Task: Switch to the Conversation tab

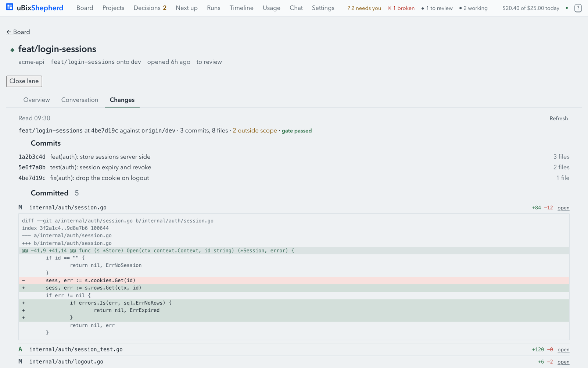Action: [80, 100]
